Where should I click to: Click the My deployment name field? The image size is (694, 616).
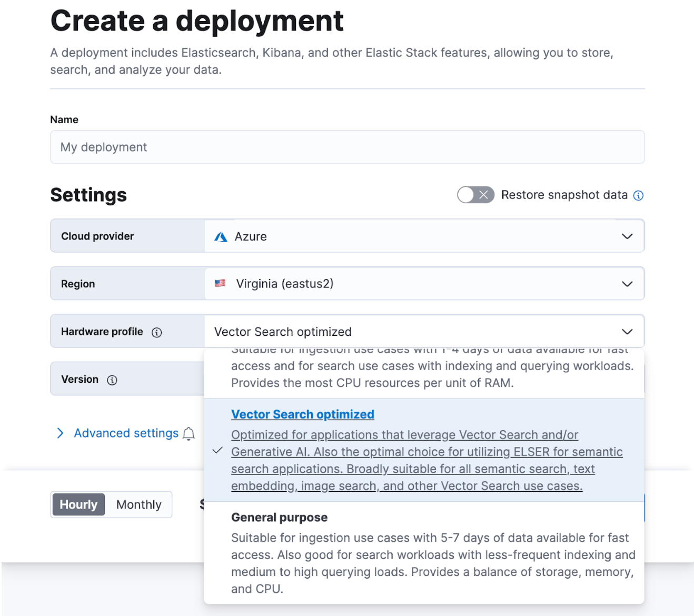347,147
